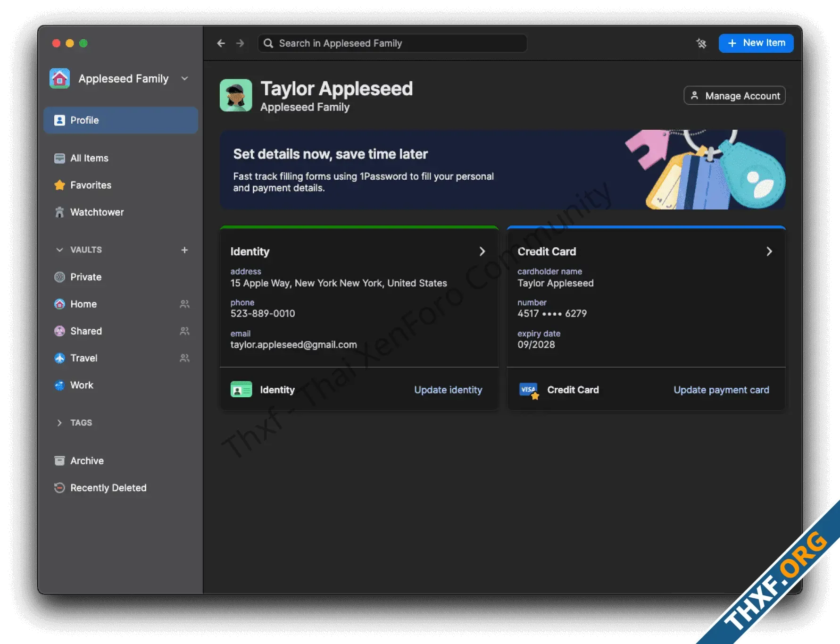Click the Favorites star icon
The image size is (840, 644).
59,185
